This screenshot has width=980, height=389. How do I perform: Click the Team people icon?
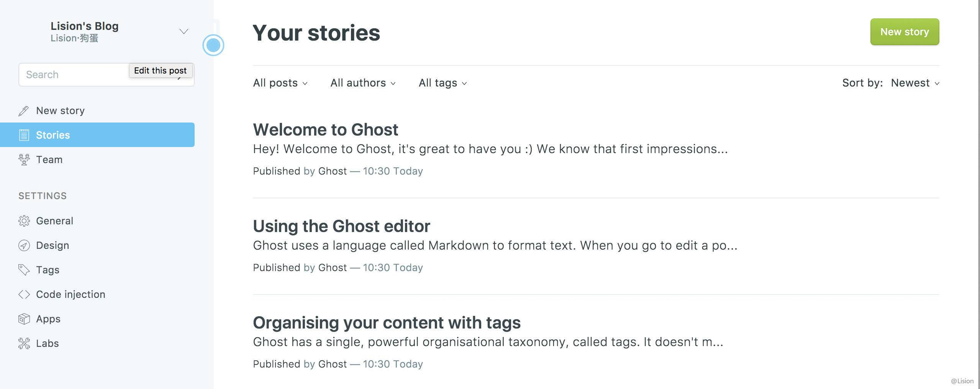tap(24, 160)
